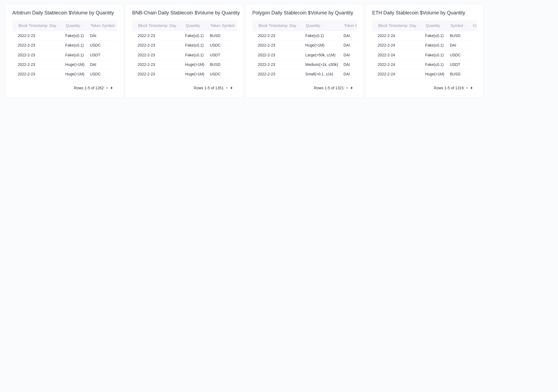Click Rows 1-5 of 1262 label
Image resolution: width=558 pixels, height=392 pixels.
click(x=89, y=88)
